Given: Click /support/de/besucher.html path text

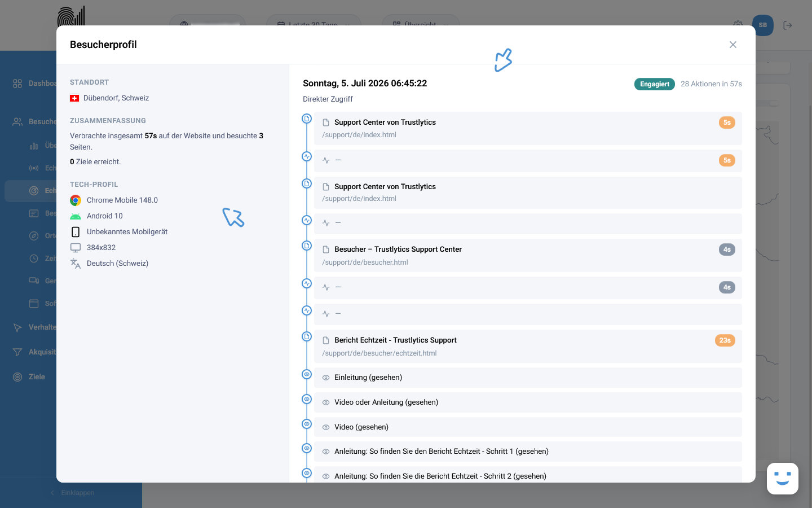Looking at the screenshot, I should (365, 262).
